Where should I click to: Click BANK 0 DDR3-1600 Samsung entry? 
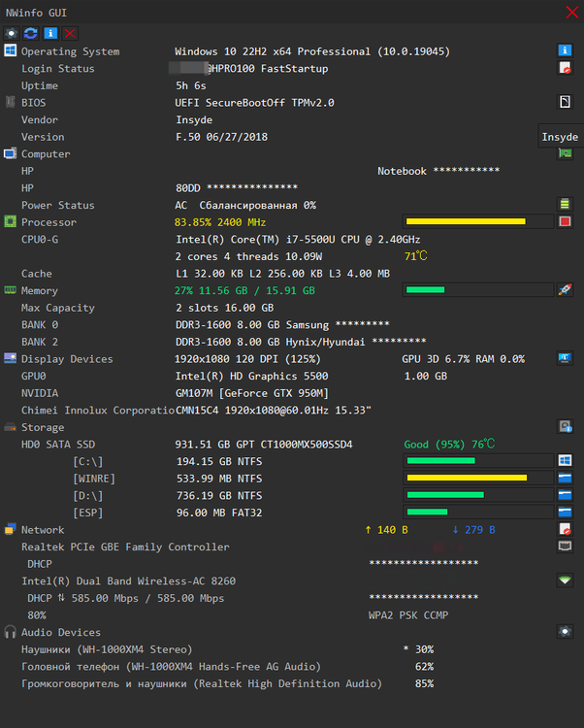coord(282,325)
